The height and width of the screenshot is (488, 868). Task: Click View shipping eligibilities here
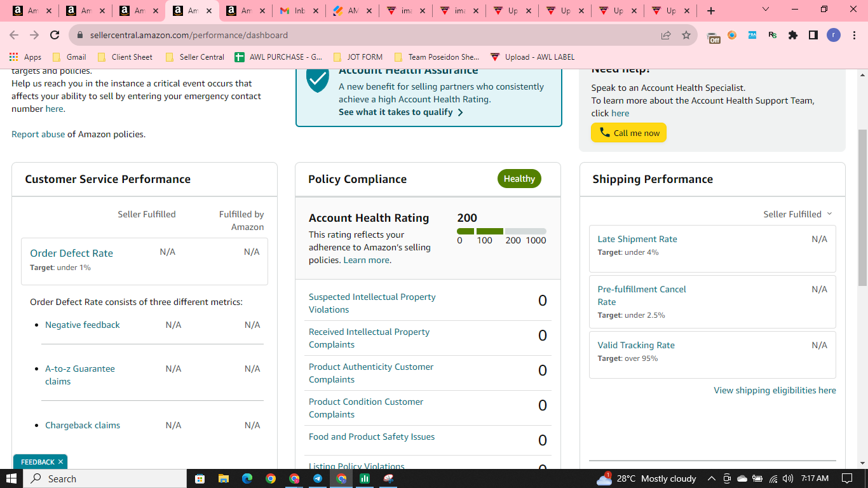(x=775, y=390)
